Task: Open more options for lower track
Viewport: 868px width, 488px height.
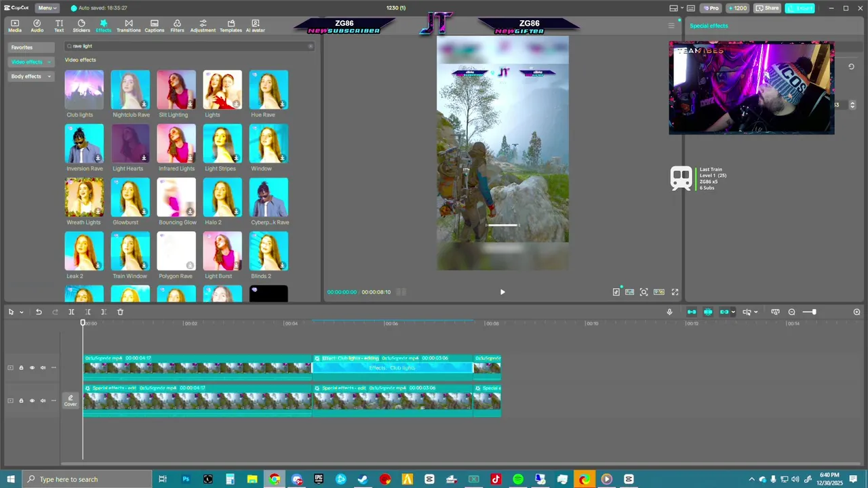Action: 54,401
